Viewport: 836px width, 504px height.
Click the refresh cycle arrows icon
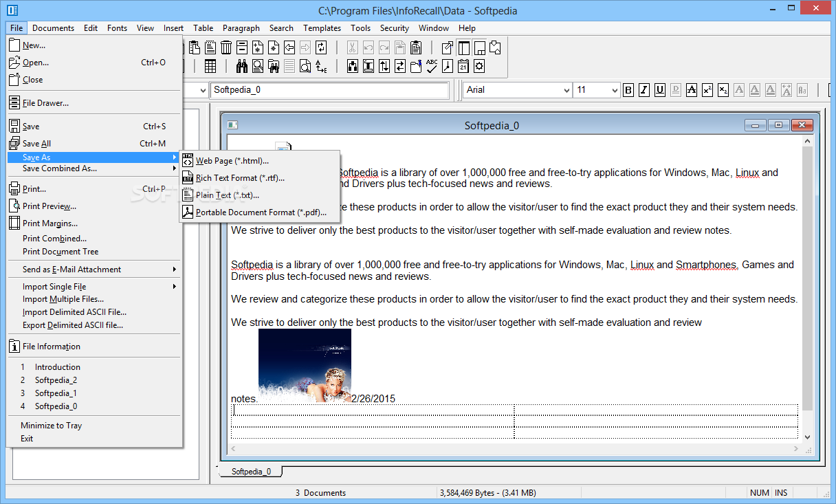click(x=321, y=47)
